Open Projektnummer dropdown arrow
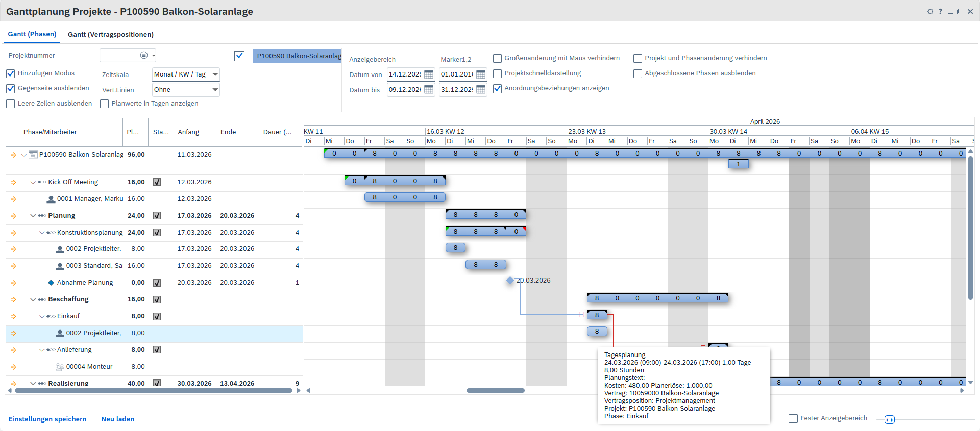Viewport: 980px width, 431px height. click(x=153, y=55)
